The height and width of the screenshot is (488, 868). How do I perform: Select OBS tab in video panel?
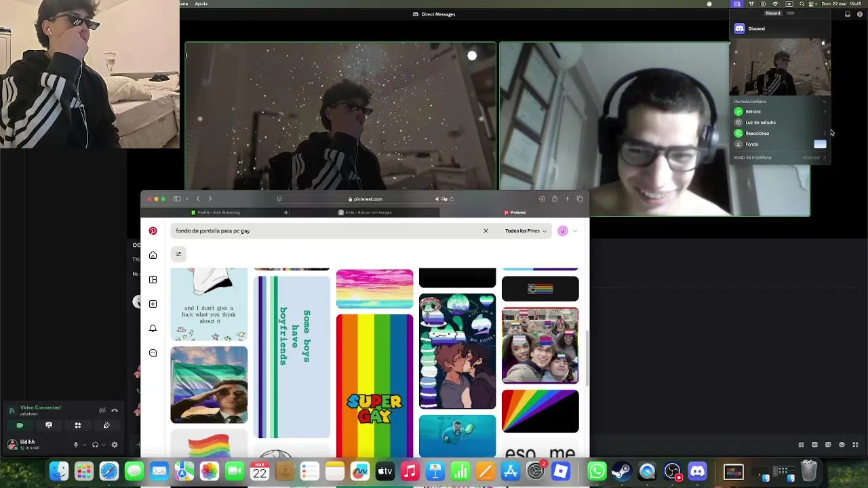(791, 14)
